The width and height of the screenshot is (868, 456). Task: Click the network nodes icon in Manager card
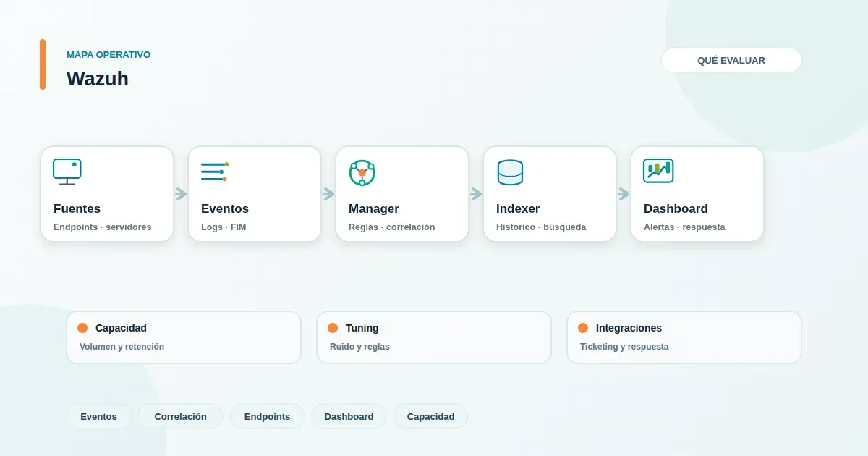tap(362, 173)
